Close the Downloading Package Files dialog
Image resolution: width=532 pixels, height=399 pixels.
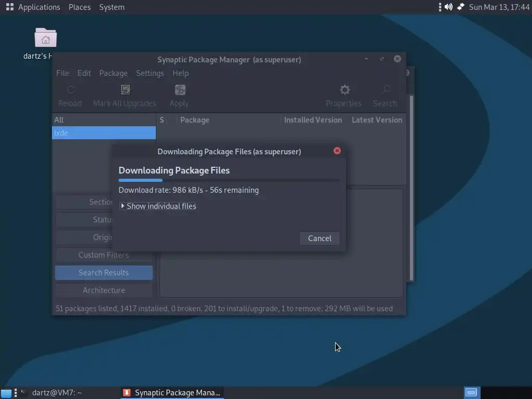coord(337,151)
